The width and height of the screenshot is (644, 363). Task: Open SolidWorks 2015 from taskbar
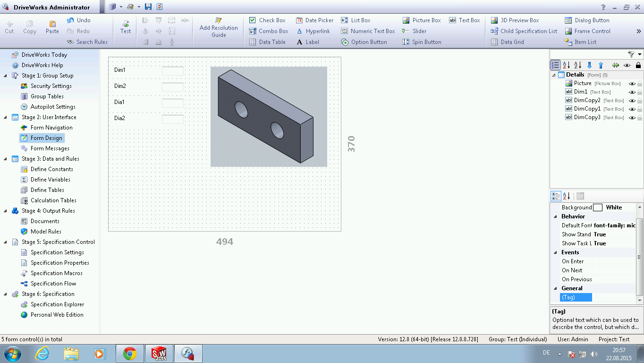tap(159, 354)
